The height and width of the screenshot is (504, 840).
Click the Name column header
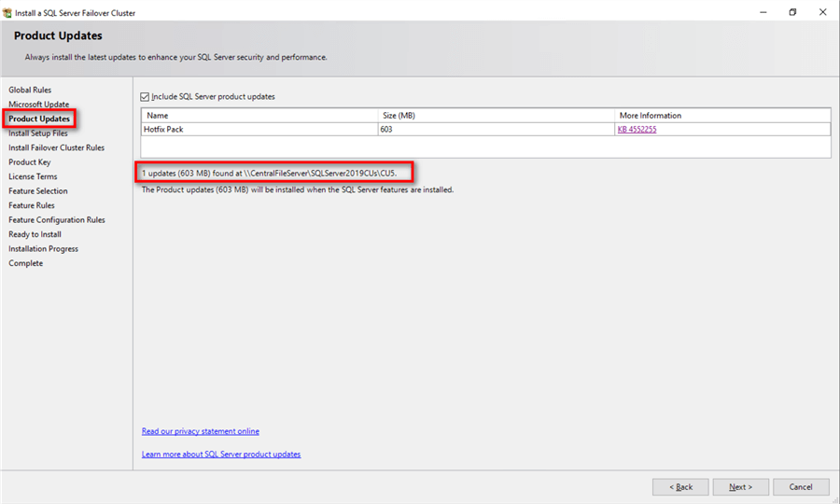coord(259,115)
